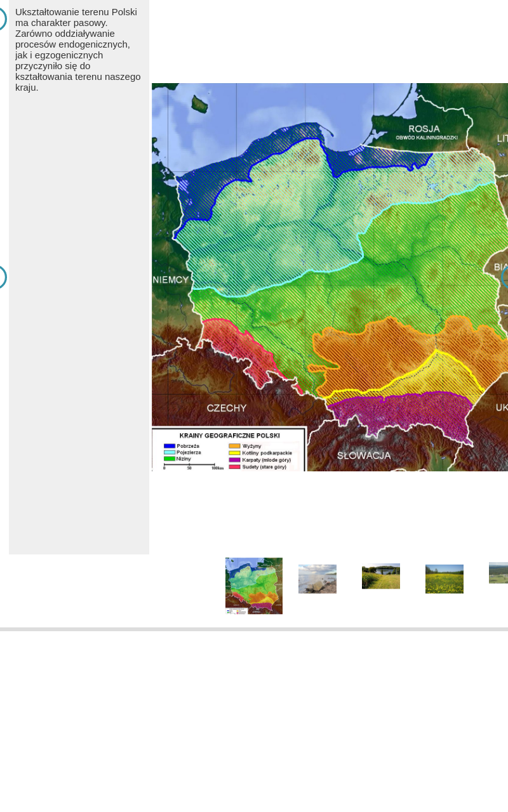
Task: Click the previous slide circle button, left edge
Action: pos(2,277)
